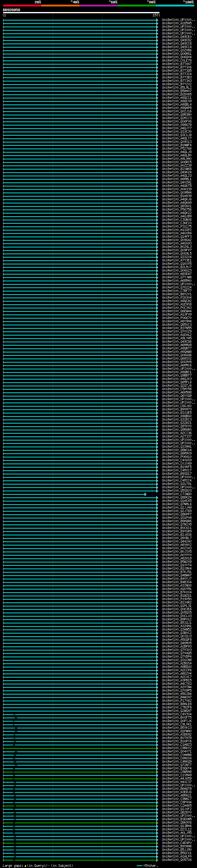Select label UniRef100_Q339H1
Viewport: 197px width, 868px height.
click(x=176, y=446)
